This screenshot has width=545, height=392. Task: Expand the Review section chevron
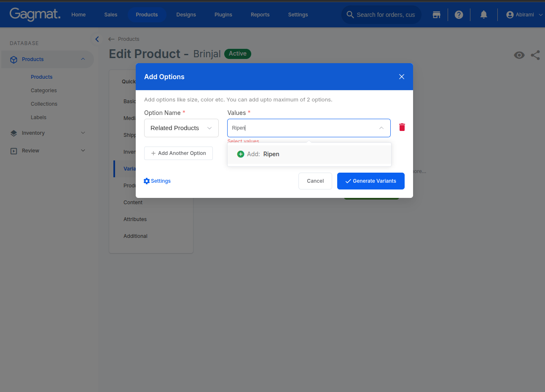(83, 151)
